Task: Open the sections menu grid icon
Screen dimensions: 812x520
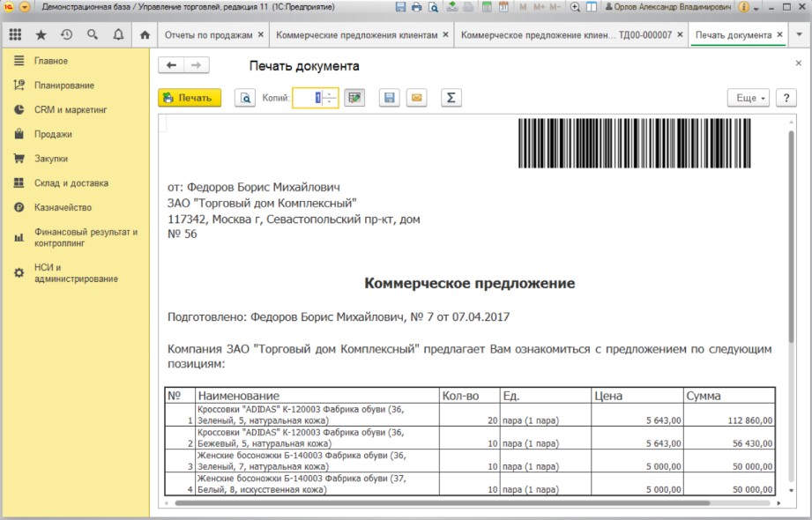Action: [x=16, y=34]
